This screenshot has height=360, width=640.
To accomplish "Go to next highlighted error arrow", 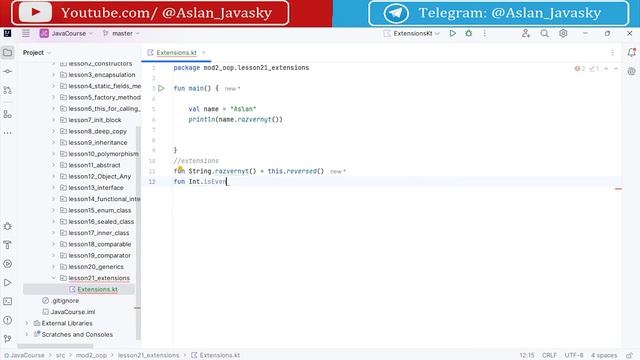I will tap(616, 69).
